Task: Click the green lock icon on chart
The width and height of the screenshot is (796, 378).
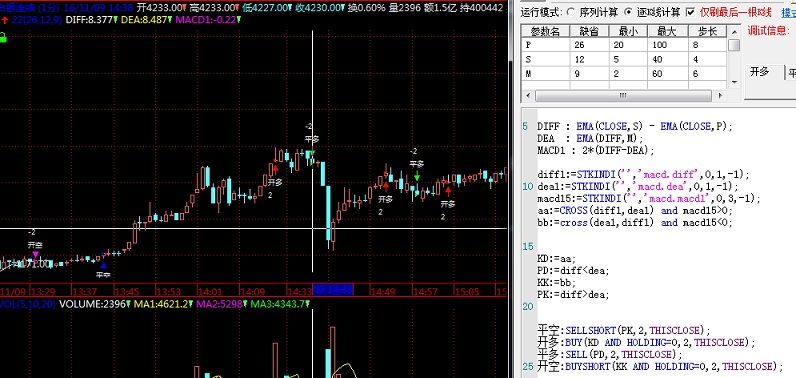Action: [3, 38]
